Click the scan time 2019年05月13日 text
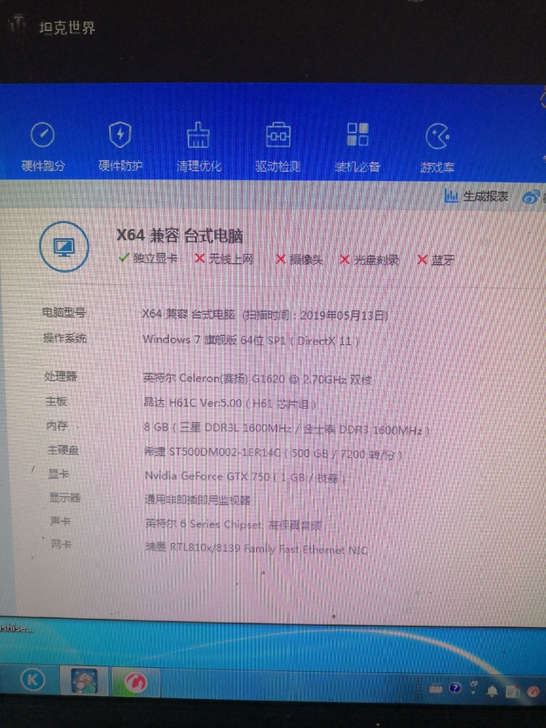This screenshot has height=728, width=546. (x=315, y=316)
